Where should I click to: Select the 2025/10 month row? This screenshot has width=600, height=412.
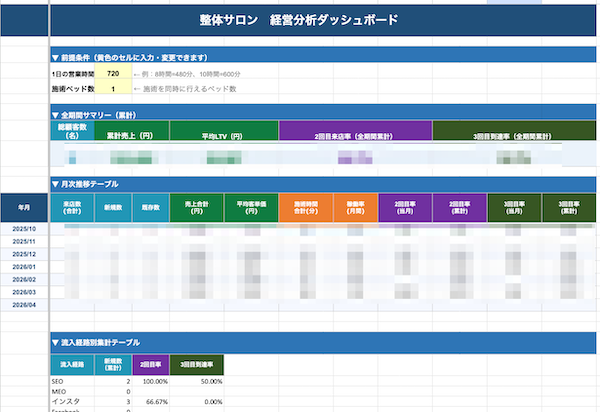(23, 229)
